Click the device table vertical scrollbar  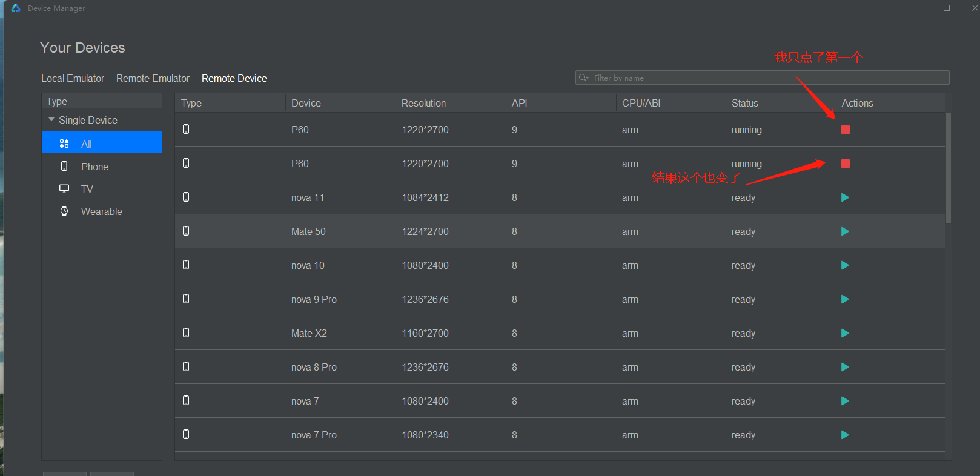pyautogui.click(x=949, y=168)
